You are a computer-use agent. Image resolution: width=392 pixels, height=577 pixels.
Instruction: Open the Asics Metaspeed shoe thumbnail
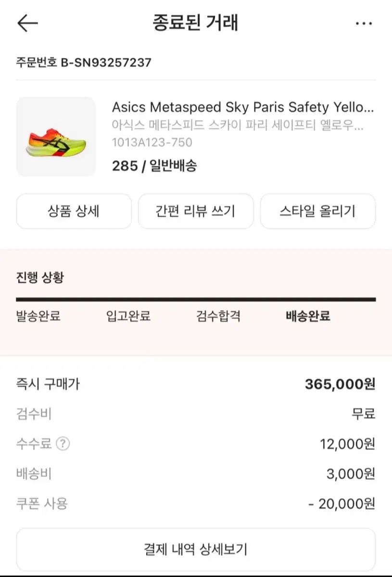point(56,137)
